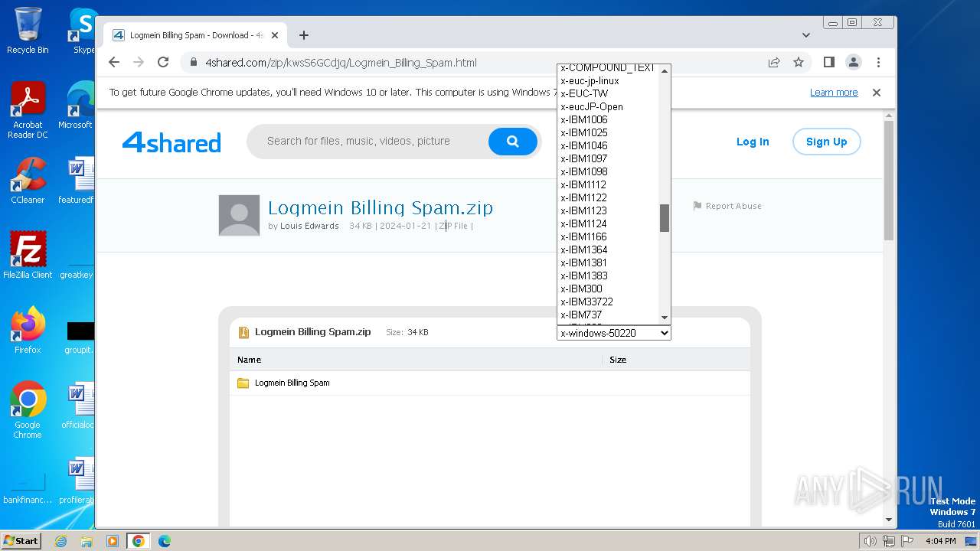Image resolution: width=980 pixels, height=551 pixels.
Task: Click the Log In link
Action: pyautogui.click(x=753, y=142)
